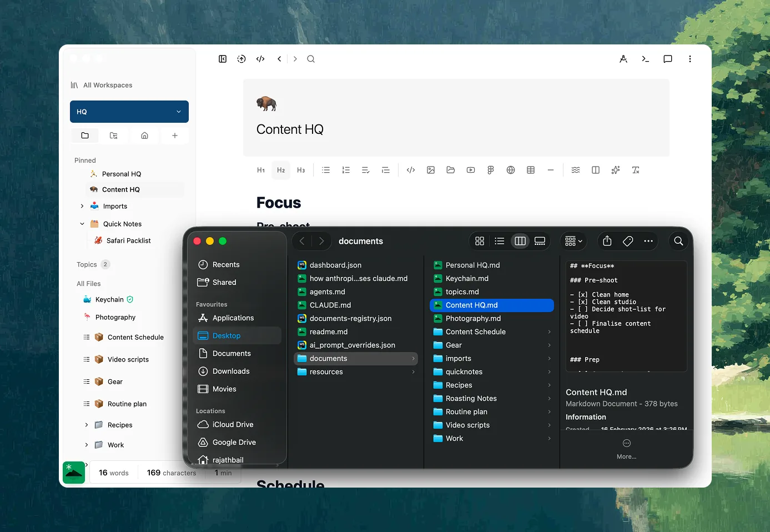Viewport: 770px width, 532px height.
Task: Open Safari Packlist note
Action: click(x=123, y=240)
